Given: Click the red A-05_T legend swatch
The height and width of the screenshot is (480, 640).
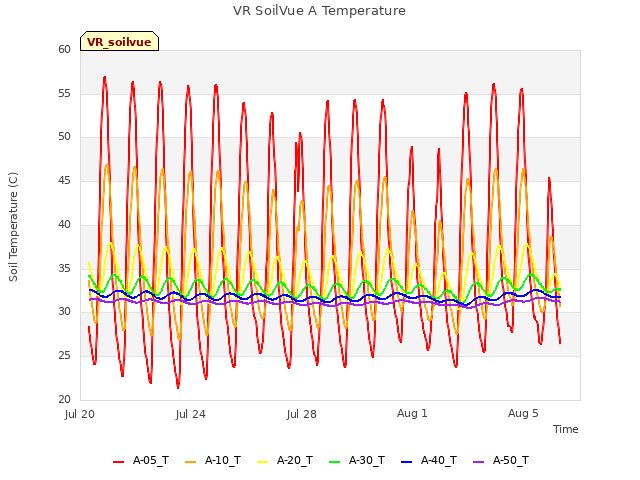Looking at the screenshot, I should (118, 462).
